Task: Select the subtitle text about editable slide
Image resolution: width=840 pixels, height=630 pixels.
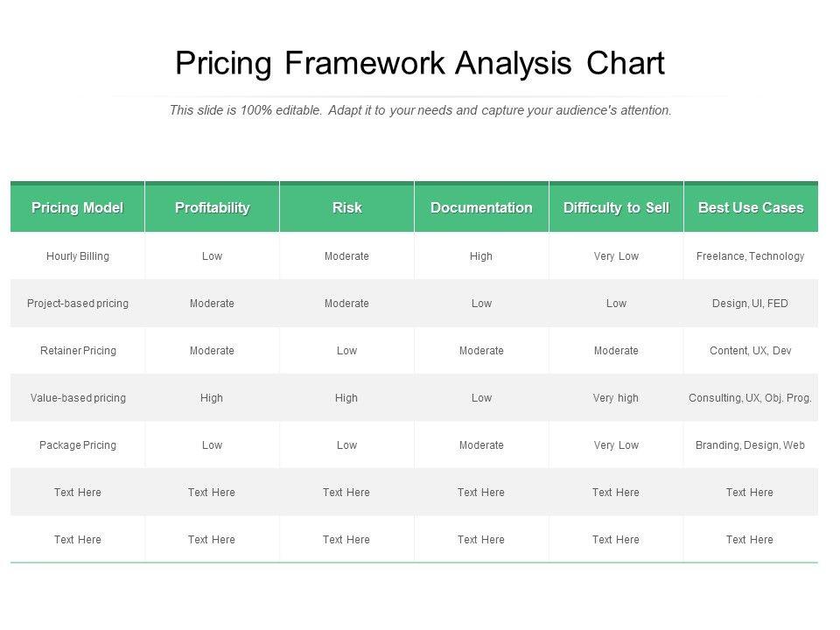Action: [420, 111]
